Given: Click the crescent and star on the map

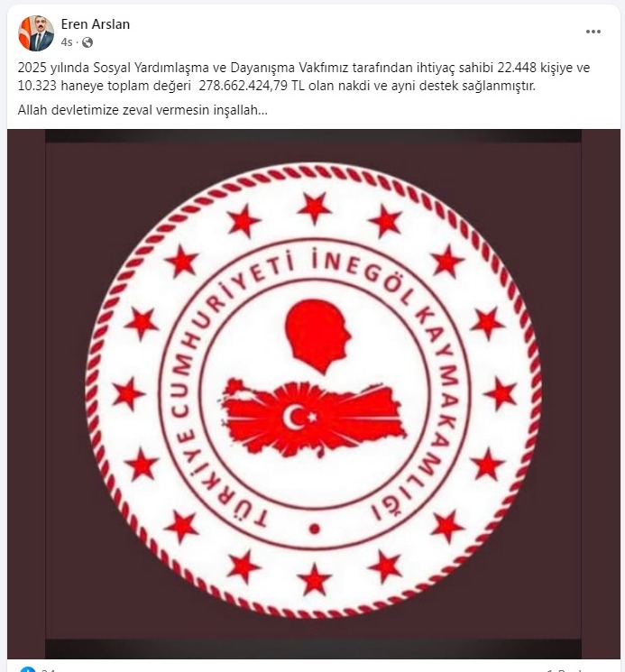Looking at the screenshot, I should coord(299,417).
